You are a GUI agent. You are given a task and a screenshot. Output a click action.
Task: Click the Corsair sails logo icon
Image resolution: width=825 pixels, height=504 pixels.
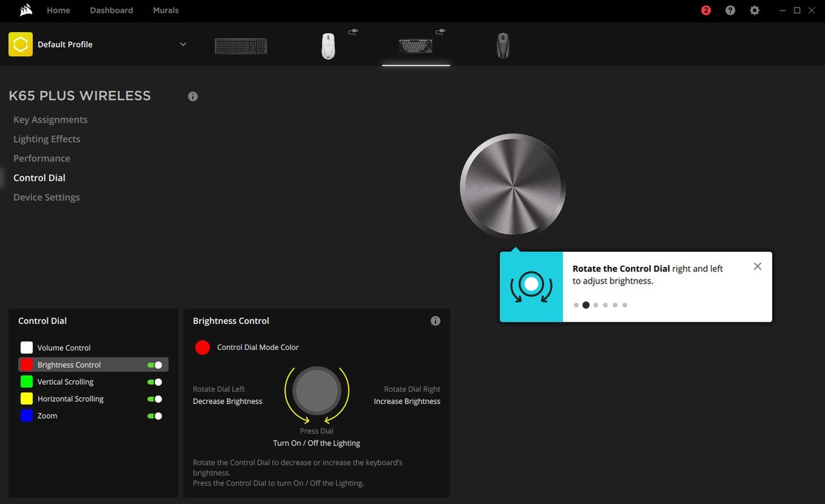[x=26, y=10]
